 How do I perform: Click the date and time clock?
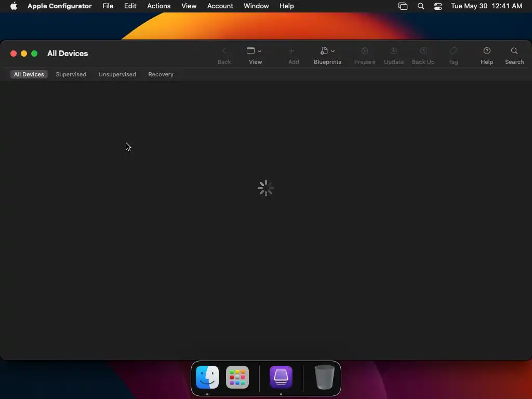[486, 6]
